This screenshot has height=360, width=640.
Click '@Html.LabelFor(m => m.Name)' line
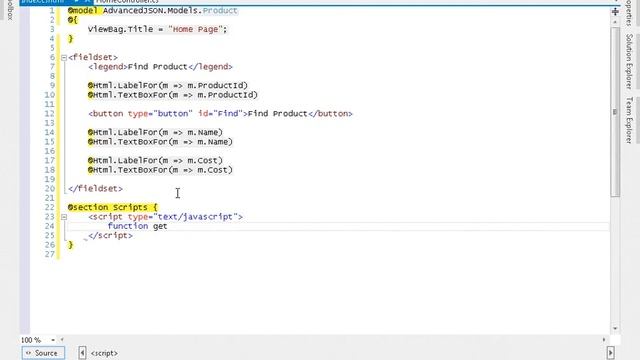[155, 133]
